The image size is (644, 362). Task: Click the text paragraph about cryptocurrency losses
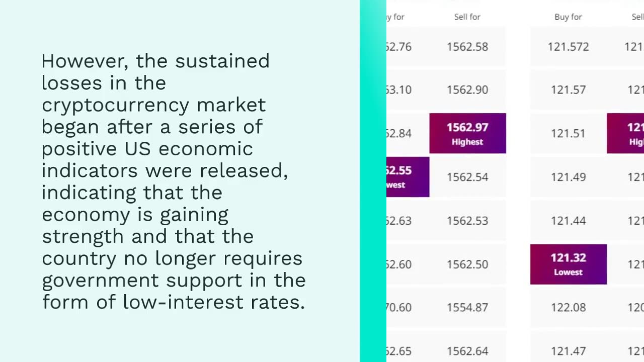pos(174,181)
